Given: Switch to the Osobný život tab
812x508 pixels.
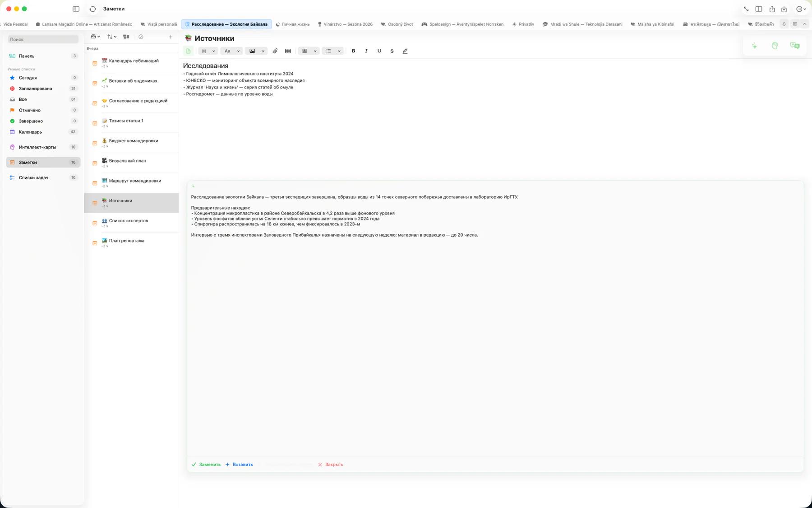Looking at the screenshot, I should (397, 24).
